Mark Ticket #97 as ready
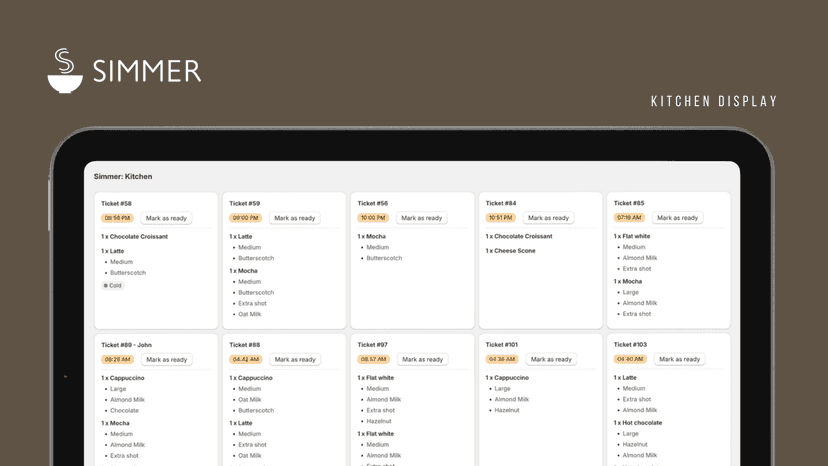The image size is (828, 466). coord(422,359)
